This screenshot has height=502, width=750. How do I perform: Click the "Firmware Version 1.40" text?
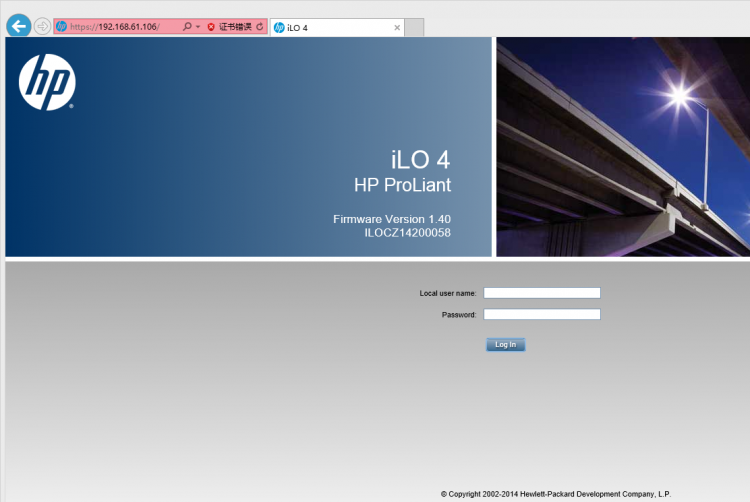click(392, 219)
